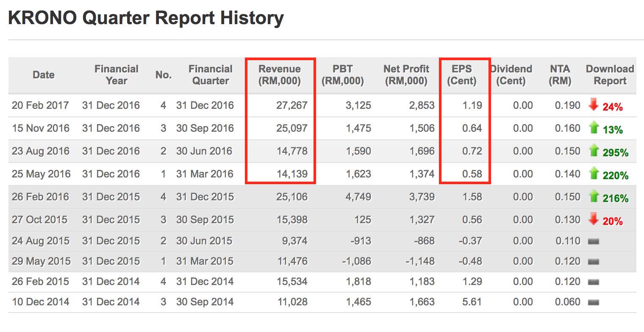The height and width of the screenshot is (332, 644).
Task: Click EPS value 0.72
Action: pos(472,151)
